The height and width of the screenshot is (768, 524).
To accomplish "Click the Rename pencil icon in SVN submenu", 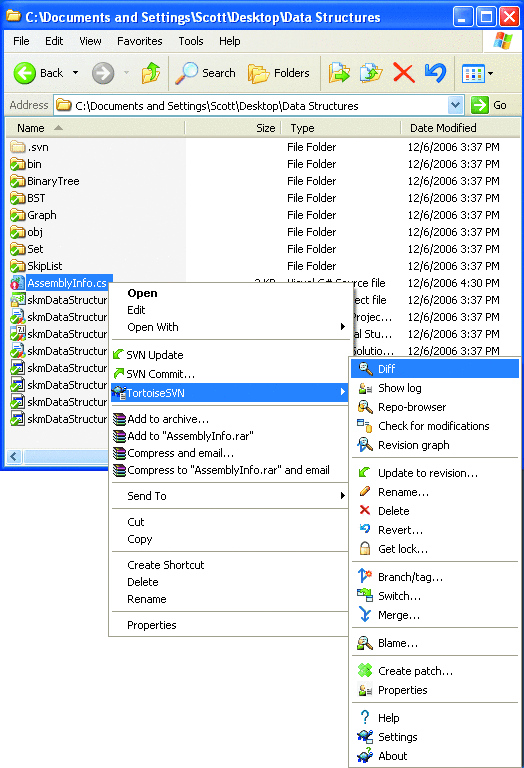I will pyautogui.click(x=365, y=491).
